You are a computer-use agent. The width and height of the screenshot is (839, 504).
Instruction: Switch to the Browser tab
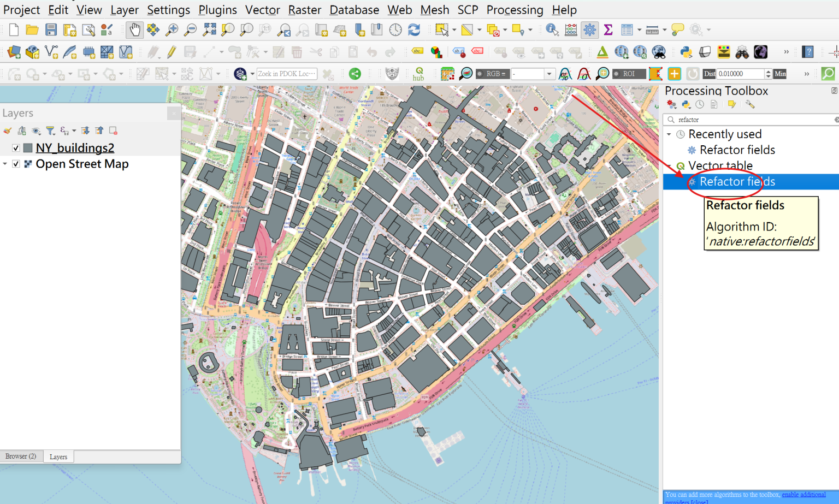tap(21, 456)
